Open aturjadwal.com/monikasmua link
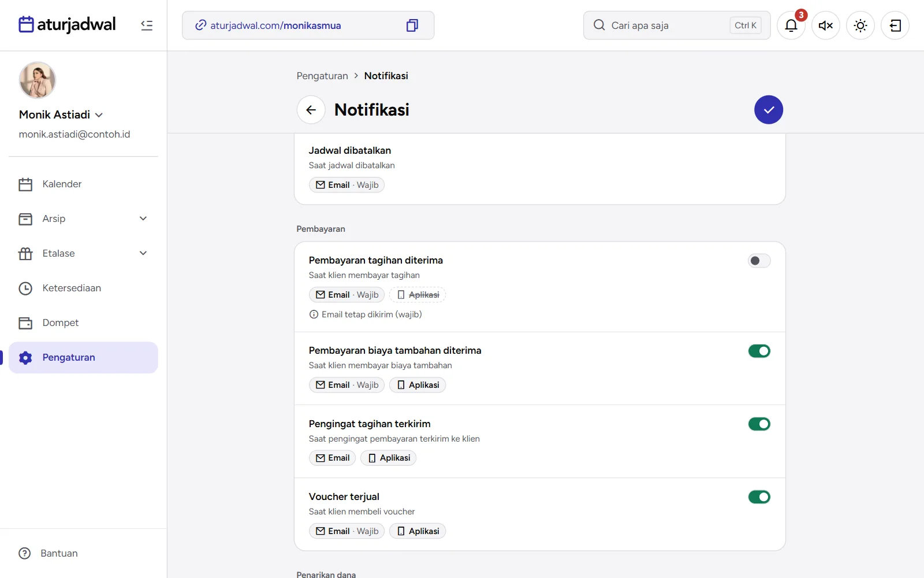The image size is (924, 578). (275, 25)
